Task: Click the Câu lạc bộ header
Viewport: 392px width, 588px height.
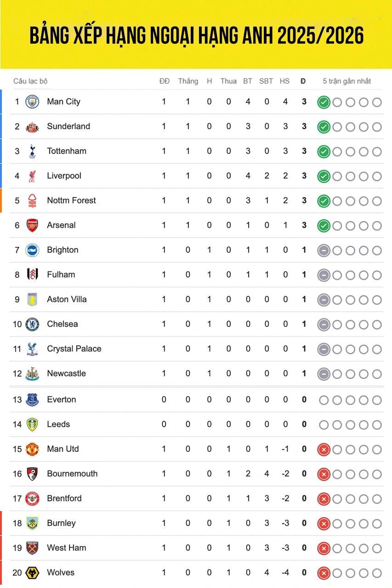Action: pos(30,81)
